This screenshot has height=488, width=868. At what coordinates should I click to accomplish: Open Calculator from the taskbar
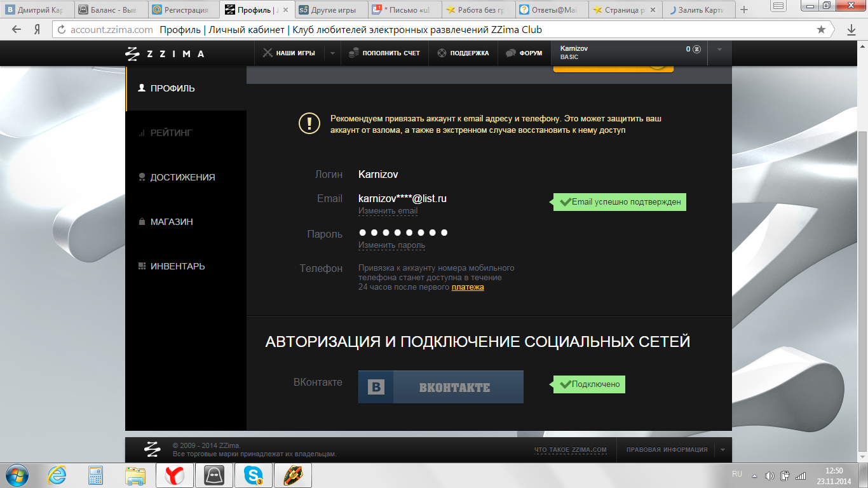[x=96, y=475]
